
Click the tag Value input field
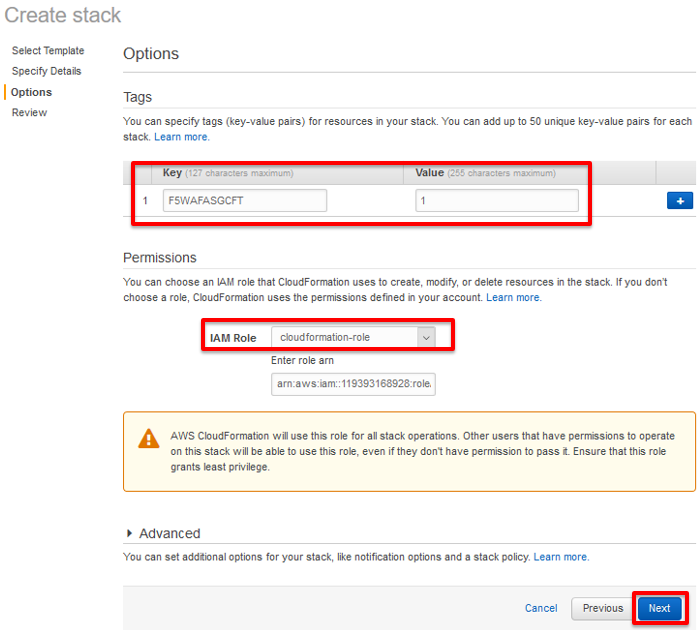(497, 201)
